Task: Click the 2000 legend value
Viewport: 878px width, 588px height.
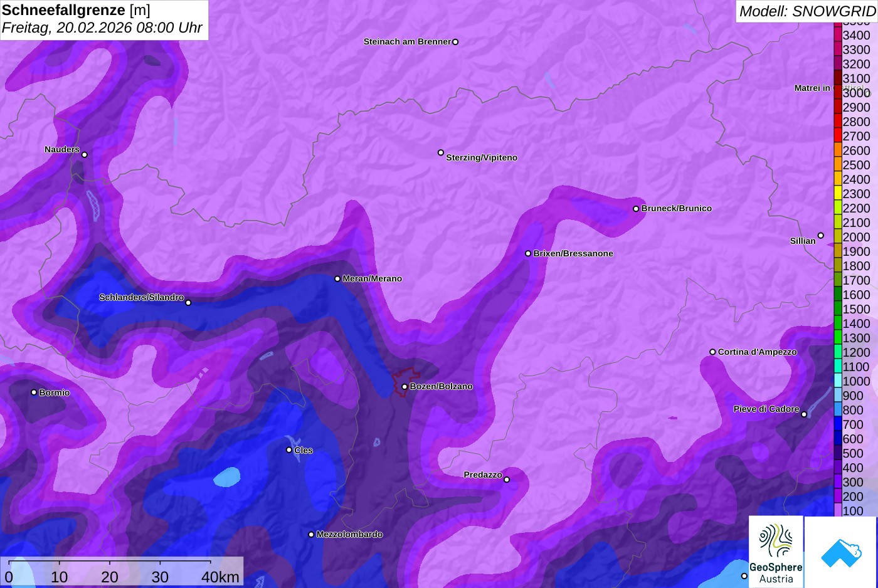Action: pos(856,237)
